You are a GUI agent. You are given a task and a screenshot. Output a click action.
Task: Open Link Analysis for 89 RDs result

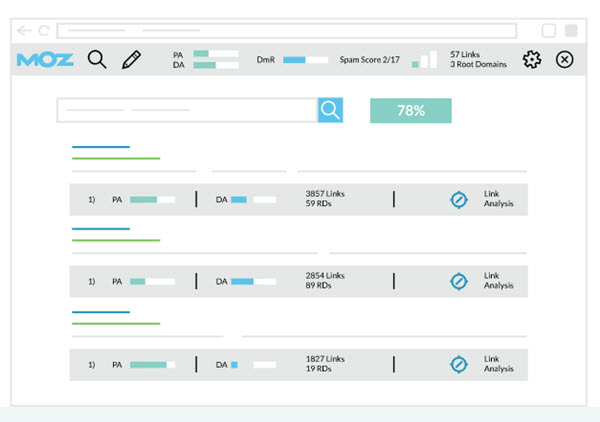pyautogui.click(x=497, y=281)
